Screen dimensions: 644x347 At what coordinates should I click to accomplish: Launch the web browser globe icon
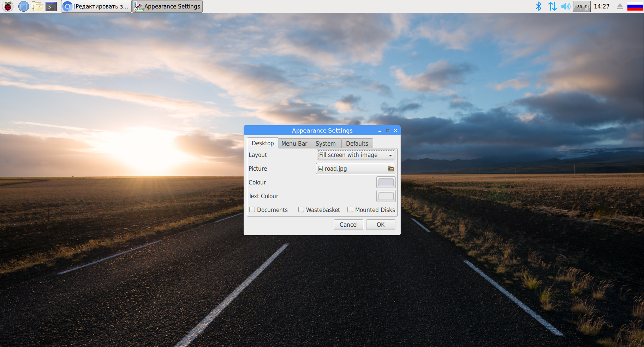coord(24,6)
